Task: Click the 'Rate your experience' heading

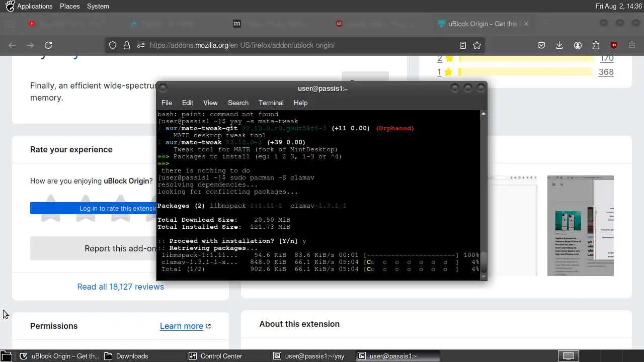Action: pyautogui.click(x=71, y=149)
